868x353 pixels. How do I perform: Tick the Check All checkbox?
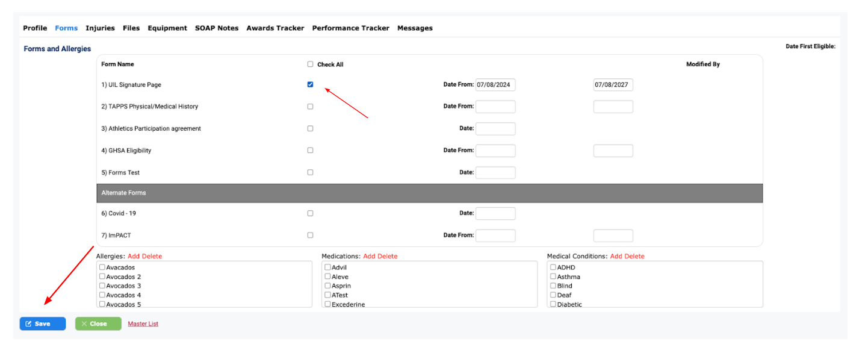pos(311,64)
